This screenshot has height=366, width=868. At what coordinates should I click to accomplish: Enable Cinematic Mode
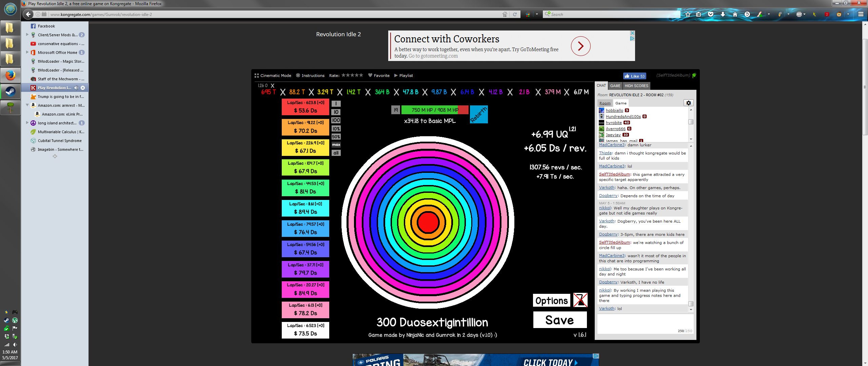click(x=273, y=76)
